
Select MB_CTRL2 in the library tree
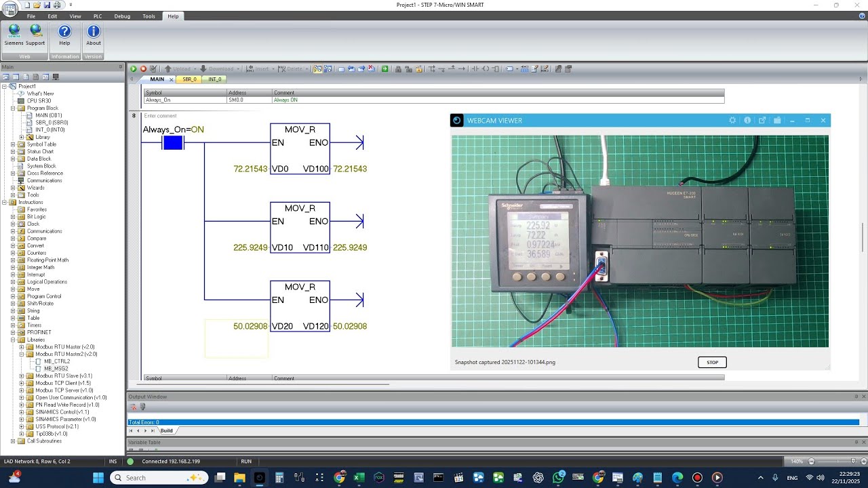(57, 361)
